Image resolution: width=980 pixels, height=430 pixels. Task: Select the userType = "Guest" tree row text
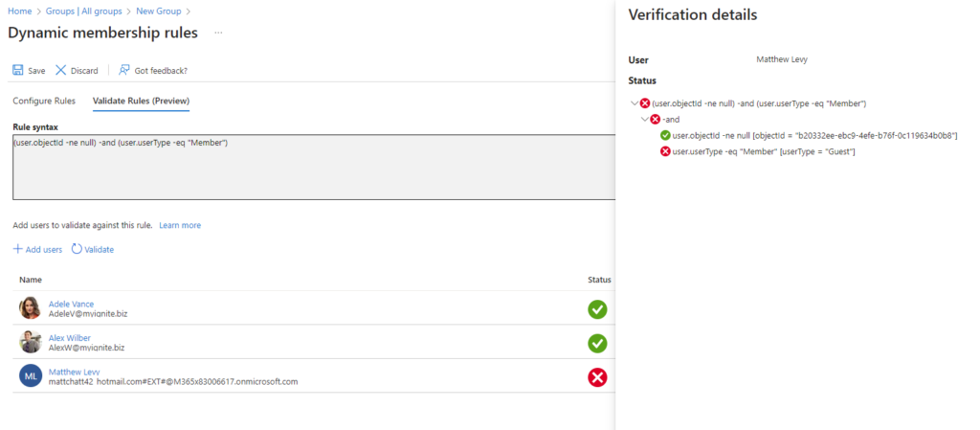(764, 151)
